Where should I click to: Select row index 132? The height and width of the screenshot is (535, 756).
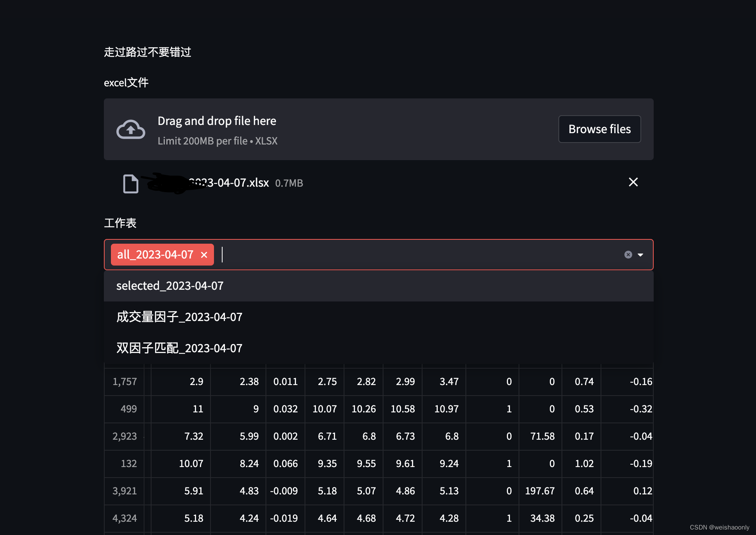(x=125, y=464)
